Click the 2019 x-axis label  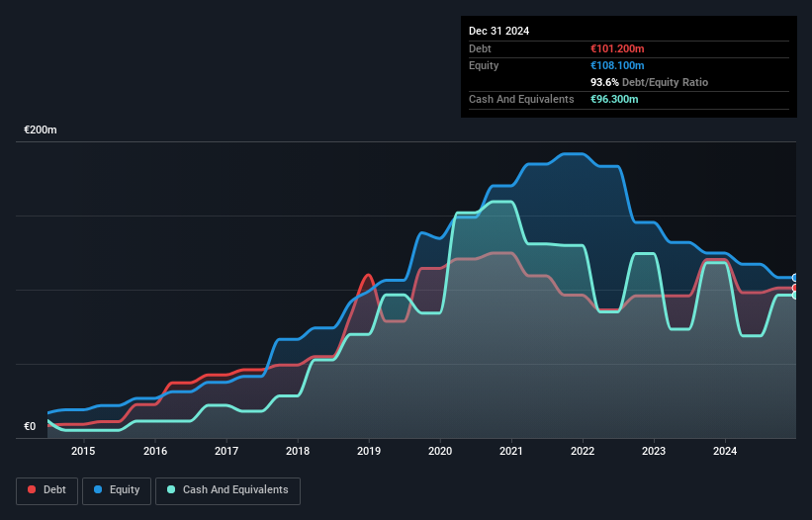click(369, 451)
